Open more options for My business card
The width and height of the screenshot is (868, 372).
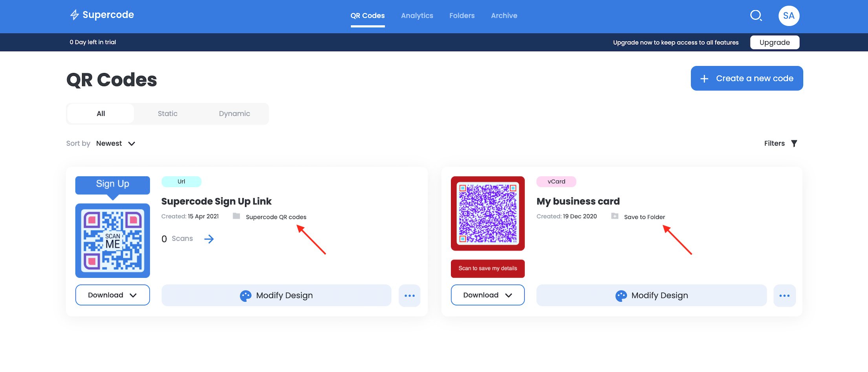click(x=785, y=295)
